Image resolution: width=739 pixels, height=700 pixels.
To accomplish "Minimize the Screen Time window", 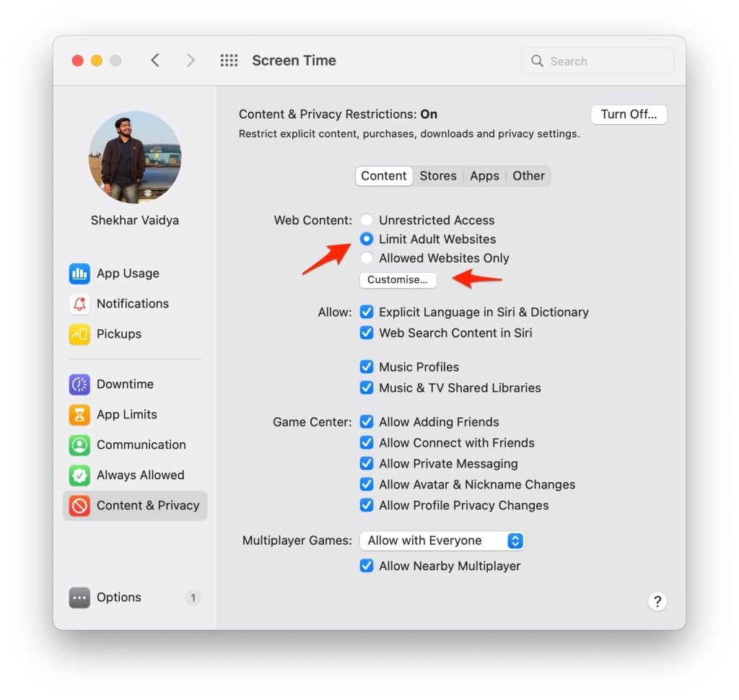I will coord(97,61).
